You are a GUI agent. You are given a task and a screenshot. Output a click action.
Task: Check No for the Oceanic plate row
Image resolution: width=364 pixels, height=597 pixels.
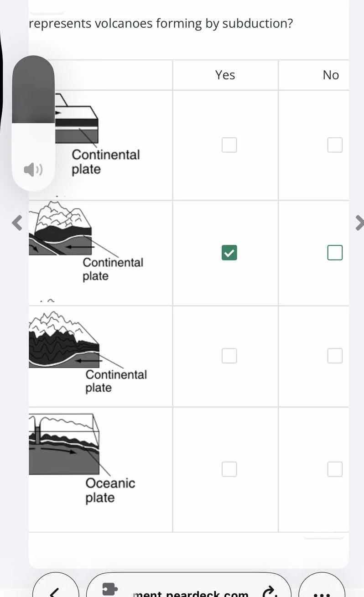pos(335,469)
